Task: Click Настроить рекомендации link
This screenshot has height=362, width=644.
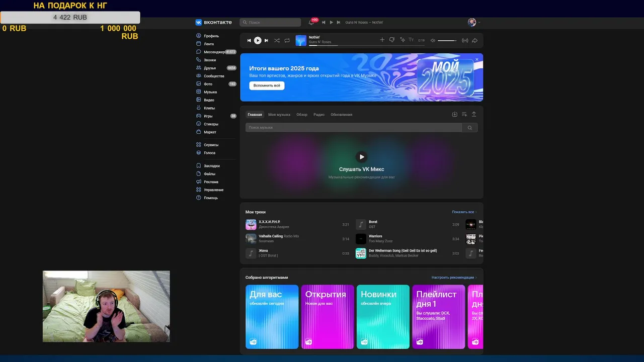Action: [453, 278]
